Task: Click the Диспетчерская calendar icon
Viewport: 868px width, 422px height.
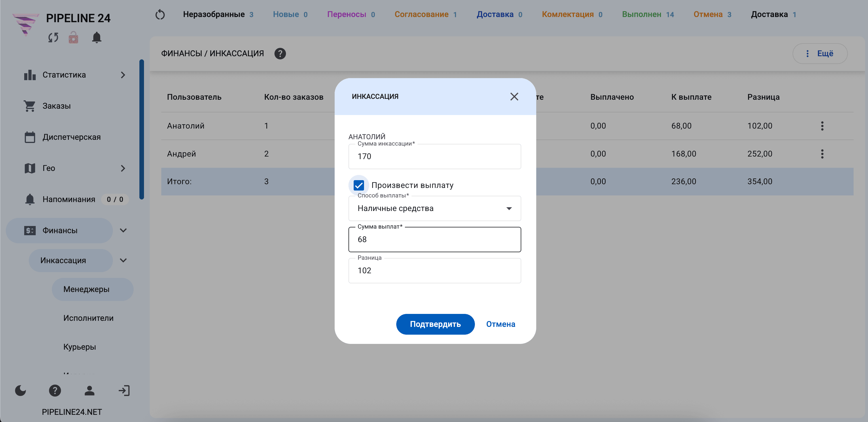Action: point(30,137)
